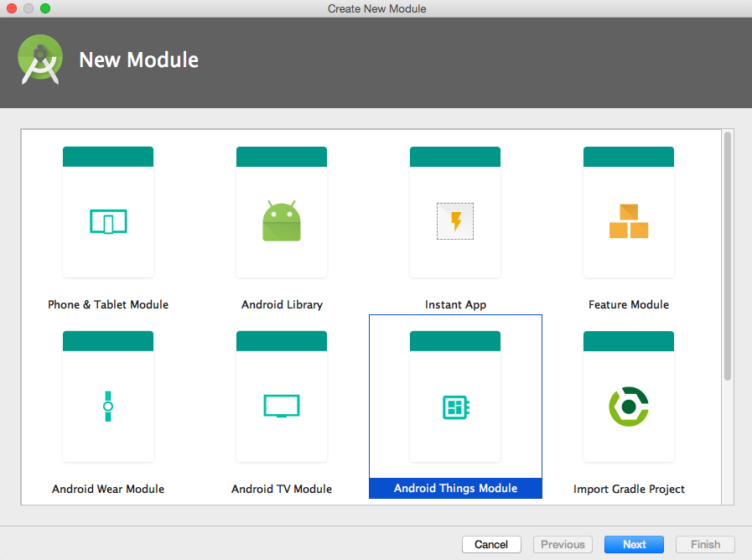Image resolution: width=752 pixels, height=560 pixels.
Task: Choose the Android Library robot icon
Action: [x=282, y=220]
